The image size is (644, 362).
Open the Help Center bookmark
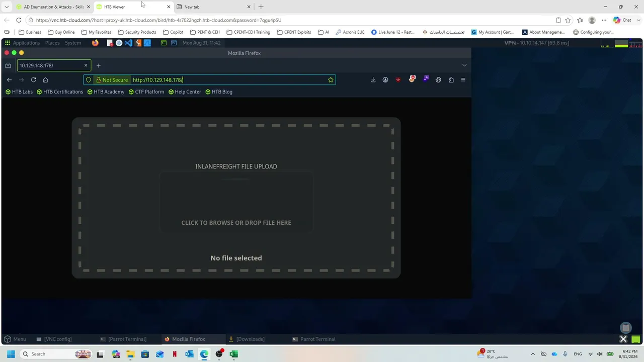click(x=185, y=92)
